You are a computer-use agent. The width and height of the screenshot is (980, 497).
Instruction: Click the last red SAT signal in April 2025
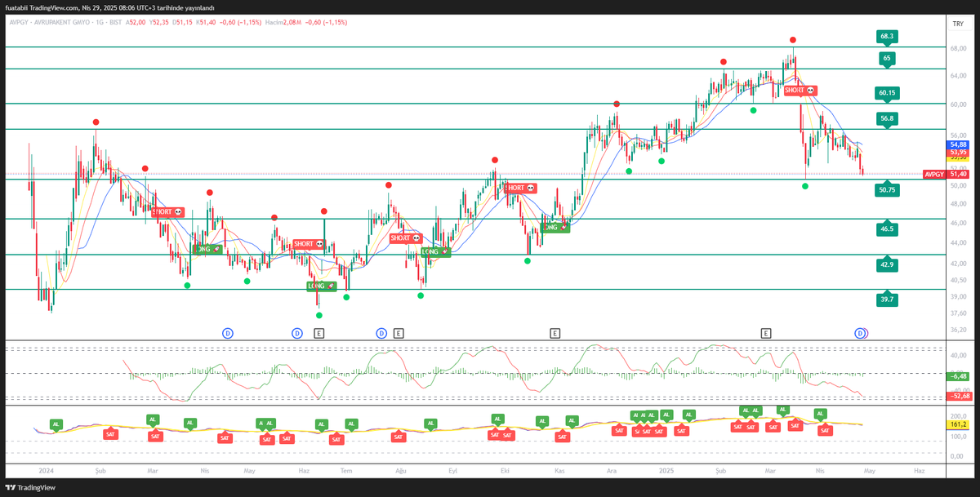825,430
